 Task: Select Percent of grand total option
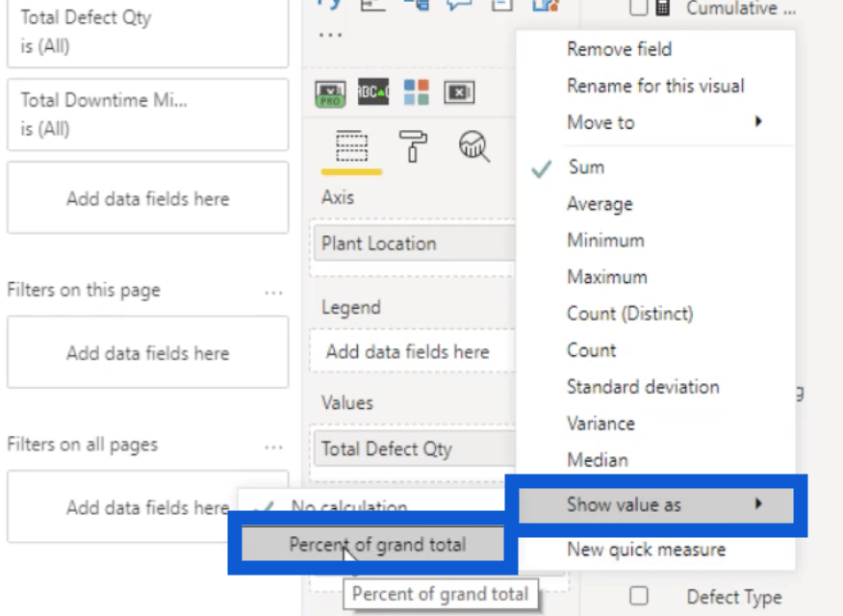372,545
